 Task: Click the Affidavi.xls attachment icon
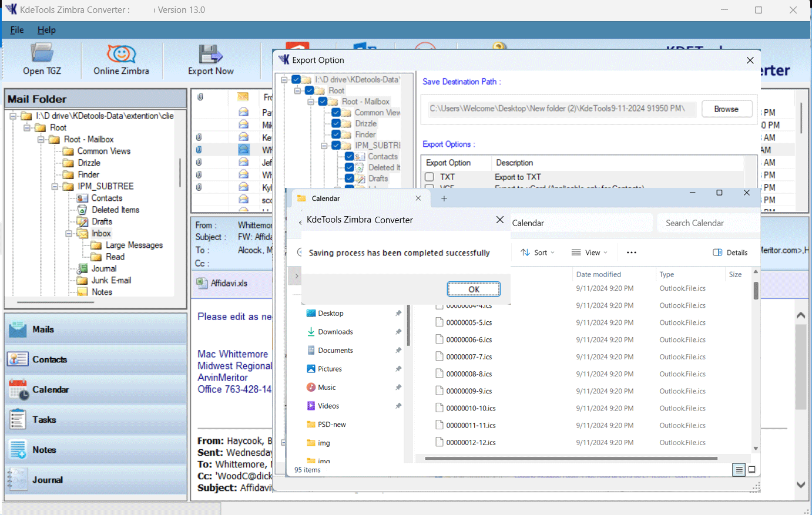click(x=202, y=283)
